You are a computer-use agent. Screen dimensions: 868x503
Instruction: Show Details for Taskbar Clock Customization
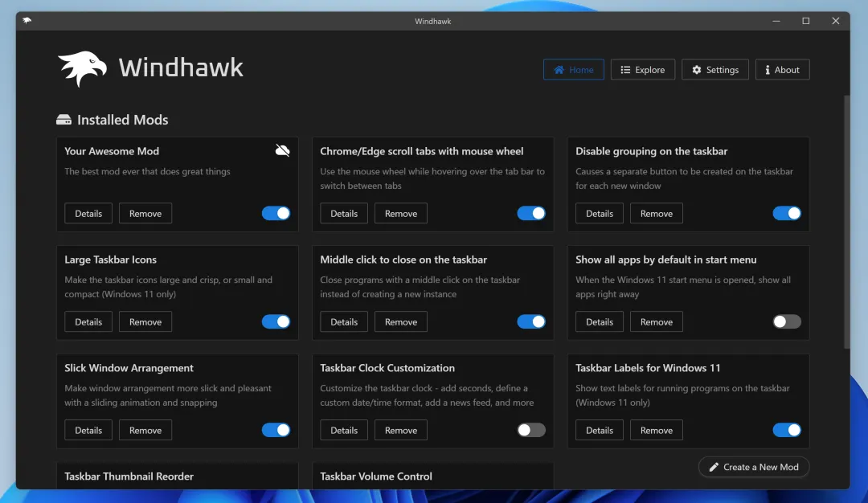click(344, 431)
